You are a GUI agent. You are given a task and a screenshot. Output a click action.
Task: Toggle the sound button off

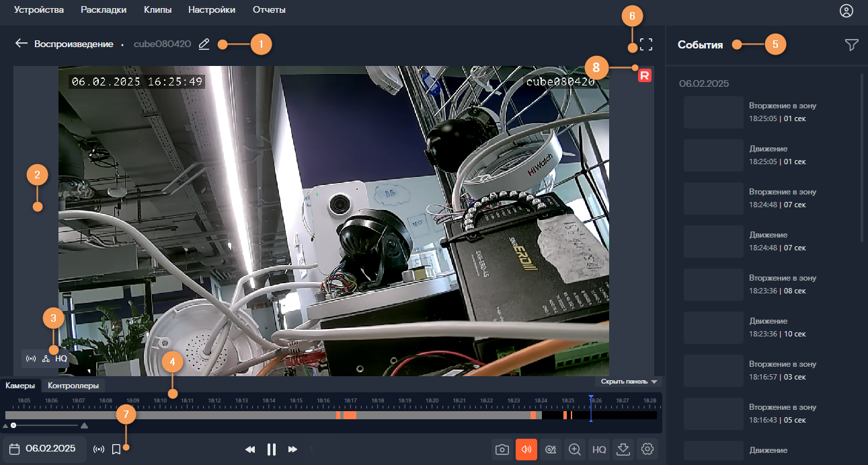tap(526, 450)
